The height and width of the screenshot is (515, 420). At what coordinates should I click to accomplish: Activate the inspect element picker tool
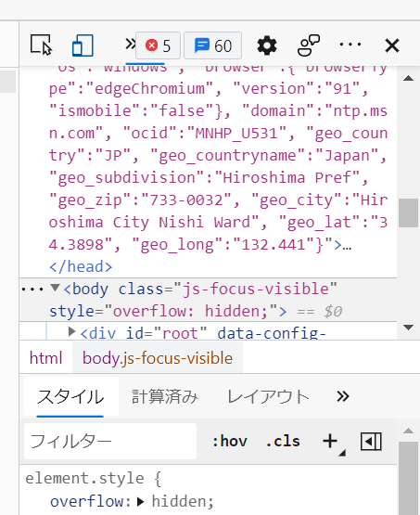tap(42, 45)
